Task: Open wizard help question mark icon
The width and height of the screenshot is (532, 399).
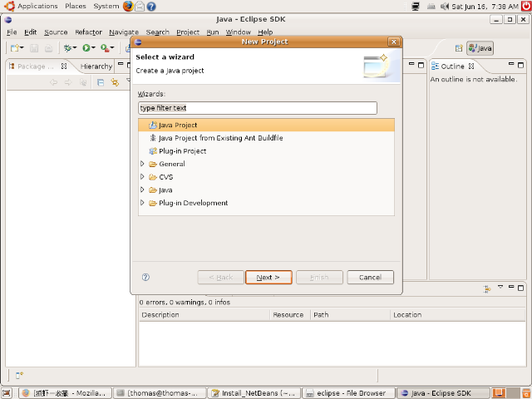Action: point(145,277)
